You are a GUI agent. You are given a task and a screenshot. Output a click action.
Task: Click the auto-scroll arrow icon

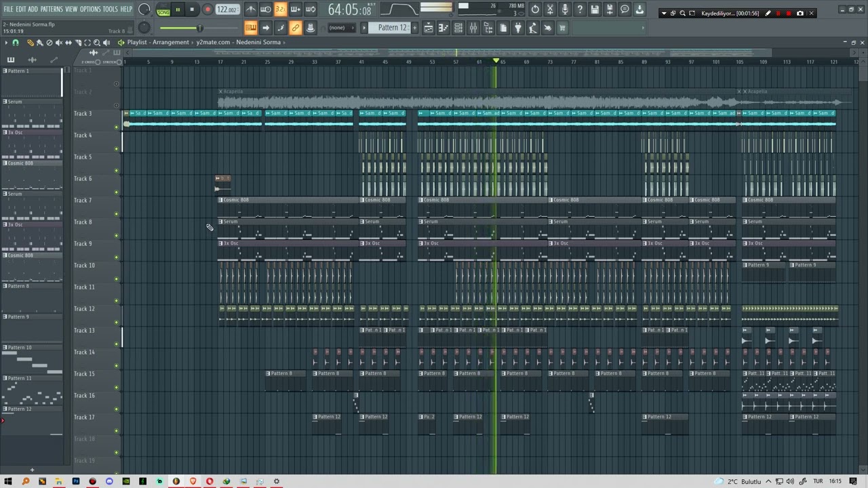266,28
